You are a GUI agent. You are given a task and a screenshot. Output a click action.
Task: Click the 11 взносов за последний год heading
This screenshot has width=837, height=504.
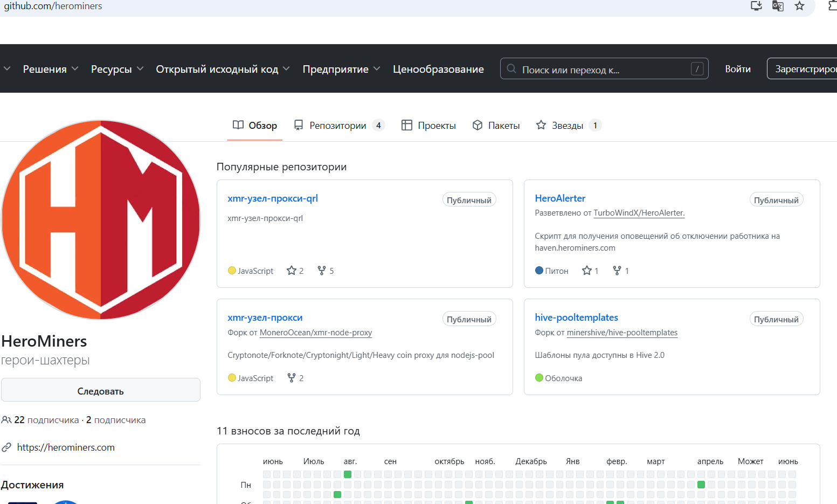tap(288, 431)
